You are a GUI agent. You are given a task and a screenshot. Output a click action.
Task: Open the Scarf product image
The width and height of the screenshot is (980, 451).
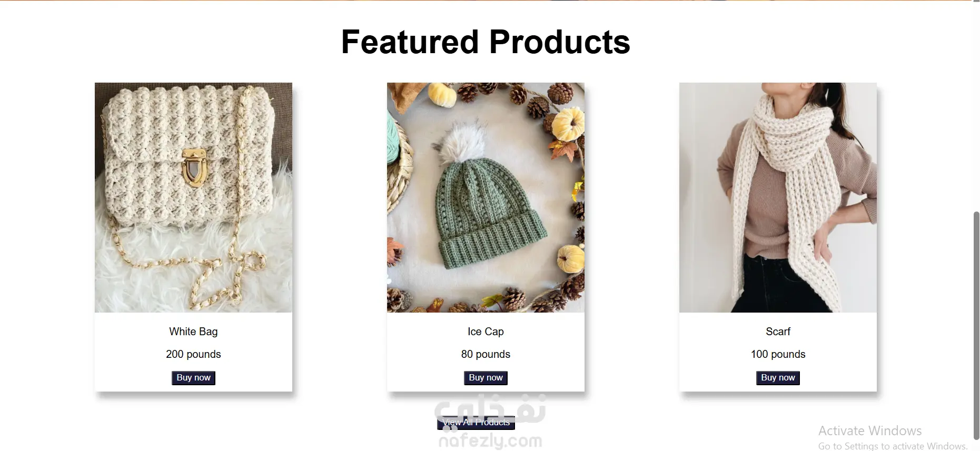click(778, 197)
